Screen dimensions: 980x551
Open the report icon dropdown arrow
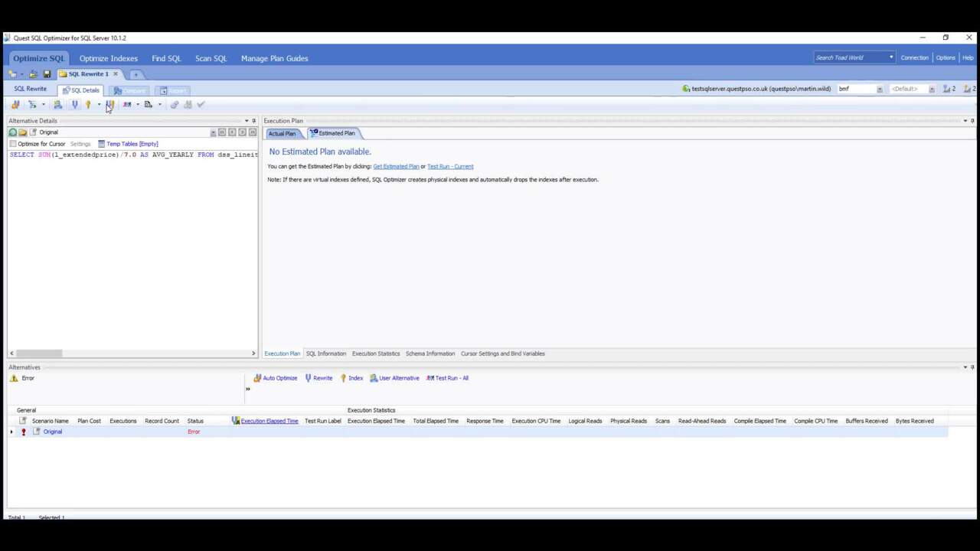coord(160,105)
